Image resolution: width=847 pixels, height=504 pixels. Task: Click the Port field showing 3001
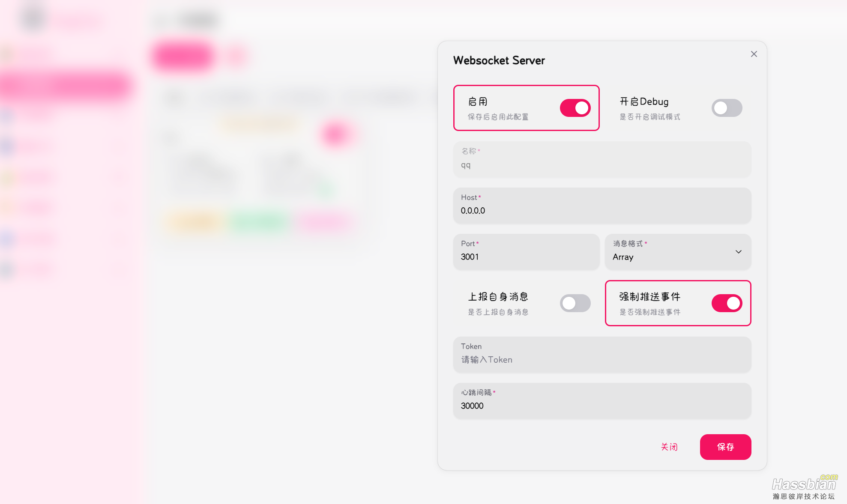[526, 256]
